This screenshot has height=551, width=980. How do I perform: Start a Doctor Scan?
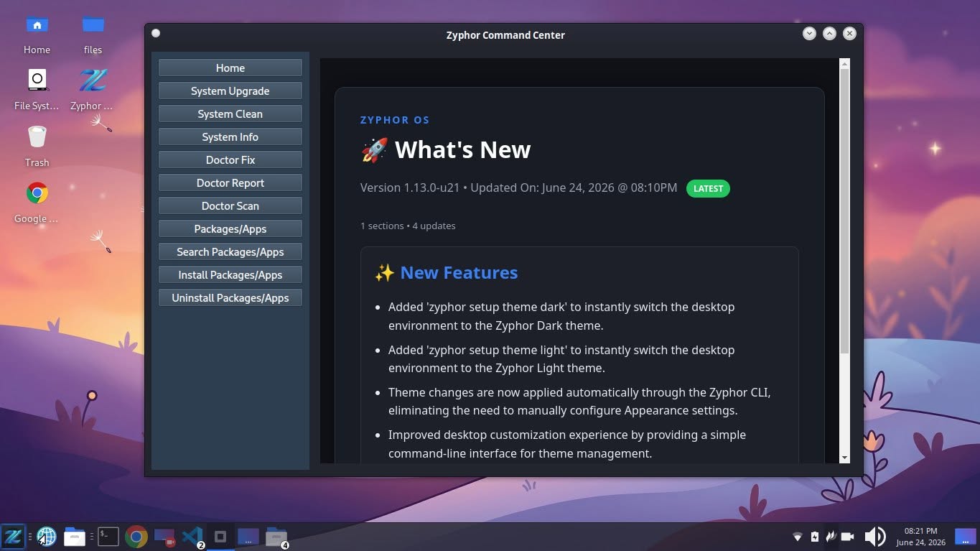(x=230, y=206)
